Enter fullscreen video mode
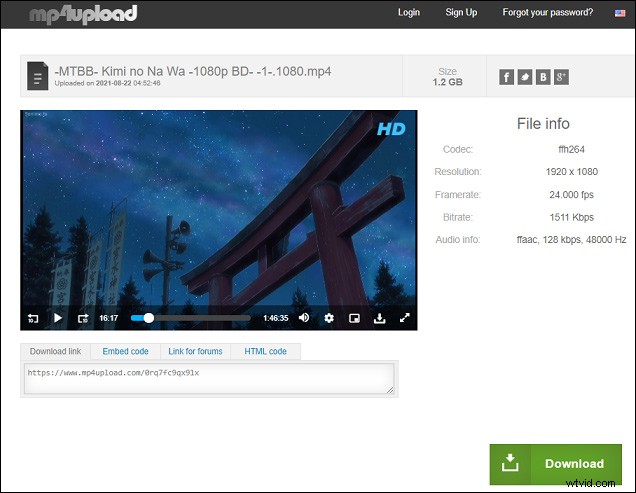 click(404, 318)
